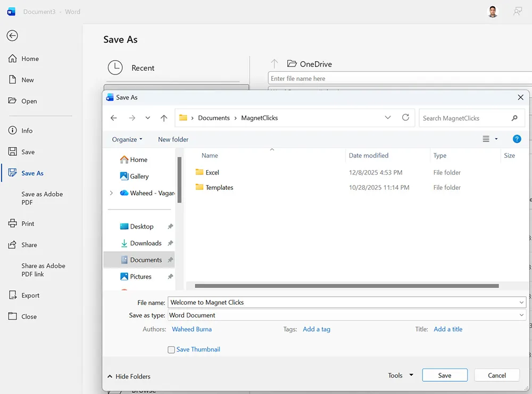Click the Add a tag link

317,329
